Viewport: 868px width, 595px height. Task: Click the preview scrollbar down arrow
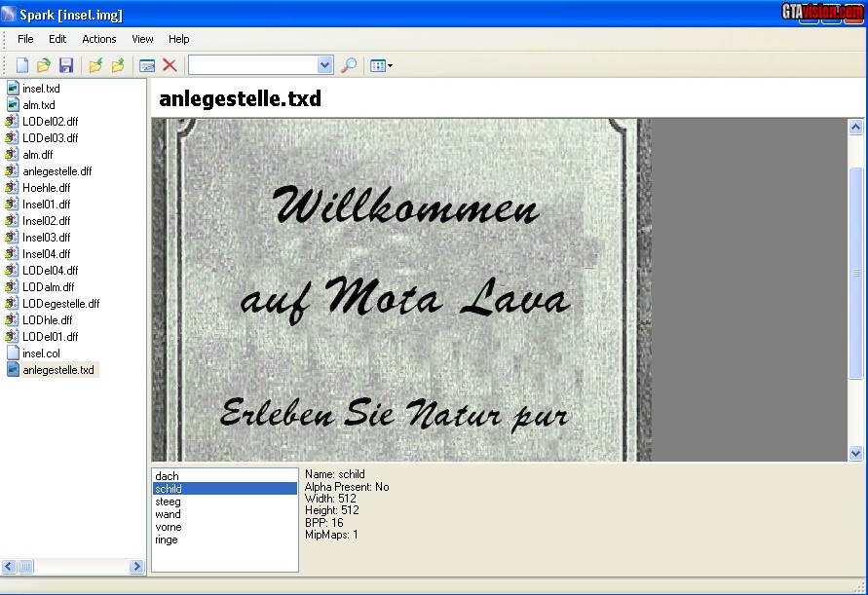(x=855, y=453)
